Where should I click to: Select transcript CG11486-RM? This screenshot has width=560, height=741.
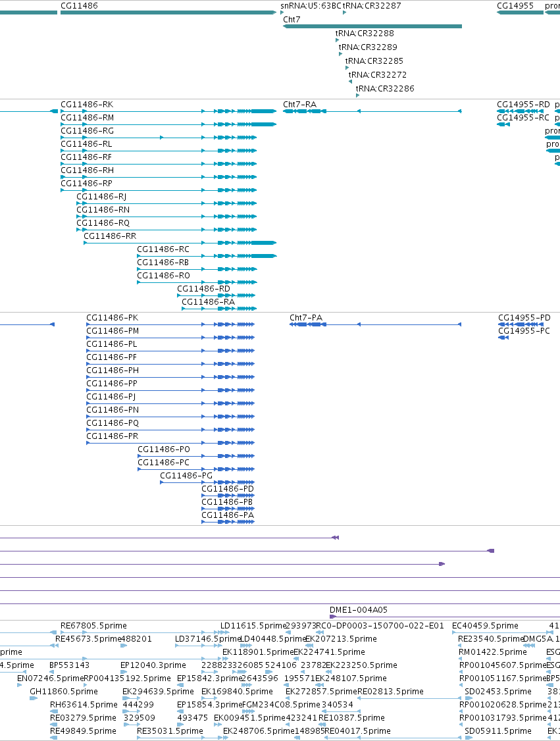point(168,124)
